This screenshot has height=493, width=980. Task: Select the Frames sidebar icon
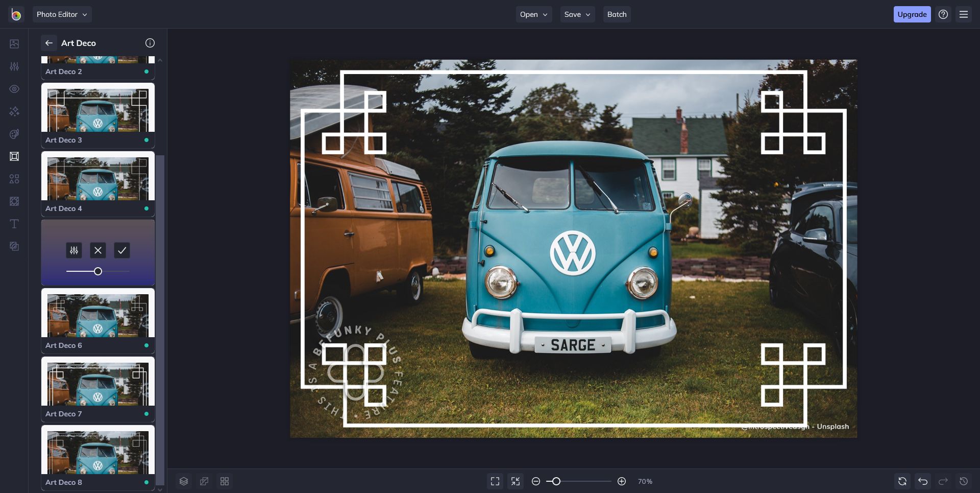pos(14,156)
